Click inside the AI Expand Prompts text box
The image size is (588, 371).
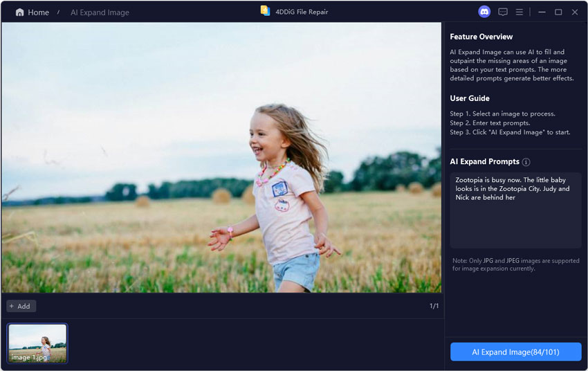pos(515,210)
